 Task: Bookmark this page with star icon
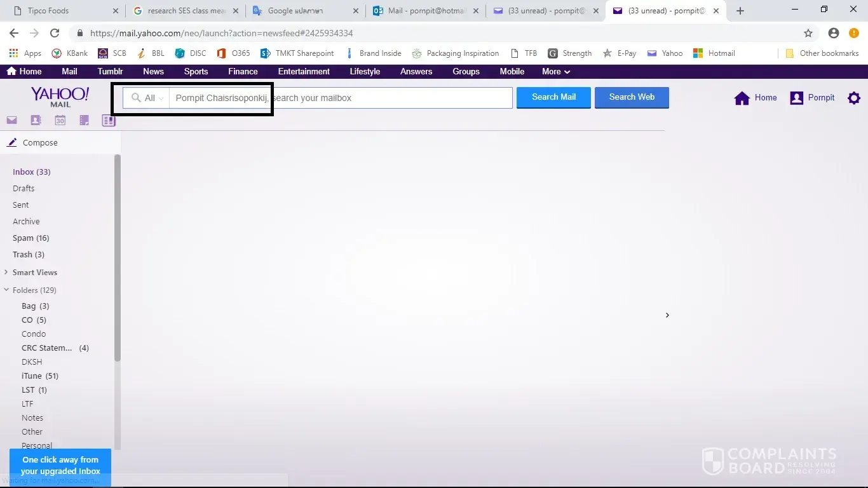(808, 33)
